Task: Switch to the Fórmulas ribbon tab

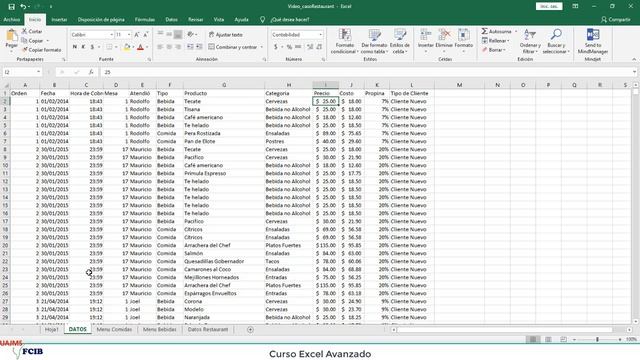Action: (x=145, y=20)
